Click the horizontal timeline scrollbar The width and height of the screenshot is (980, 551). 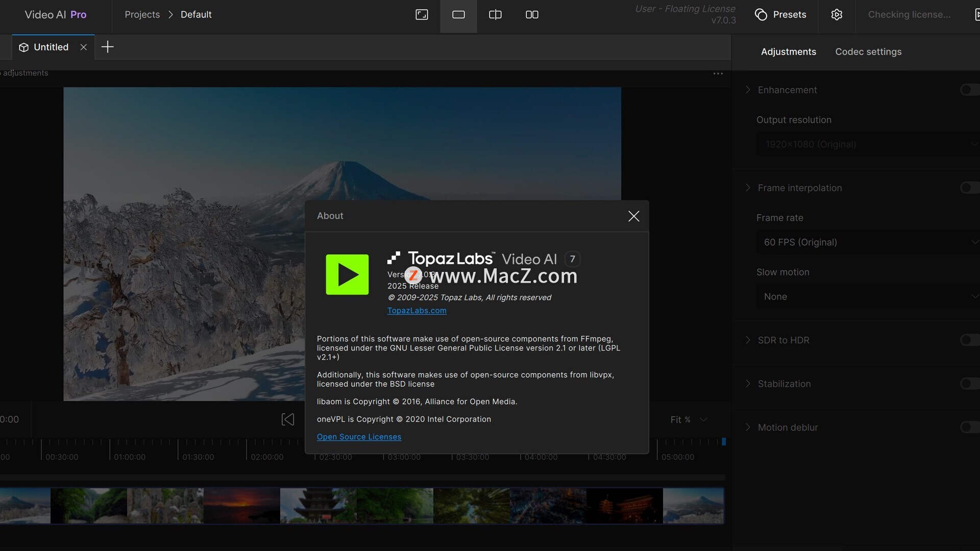point(362,478)
